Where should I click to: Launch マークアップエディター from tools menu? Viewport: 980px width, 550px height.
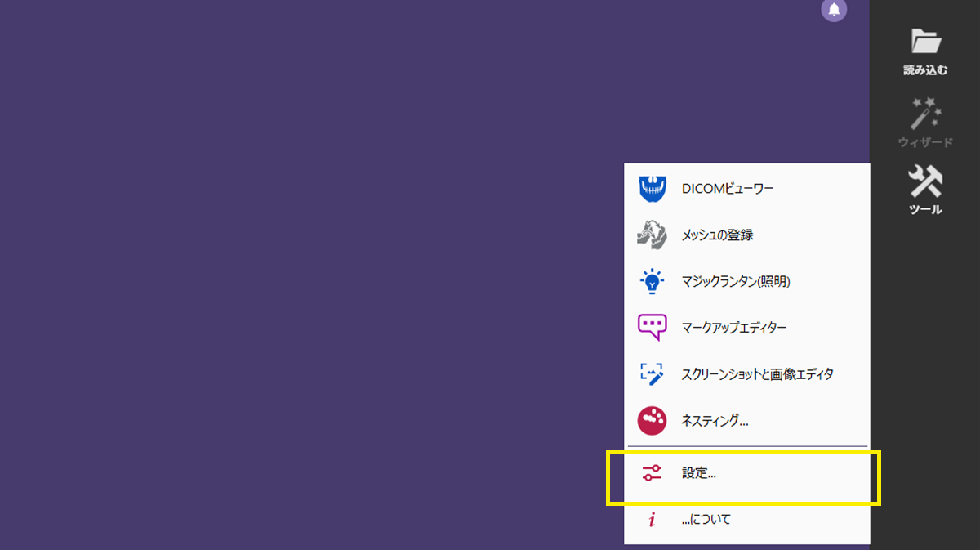pyautogui.click(x=746, y=328)
